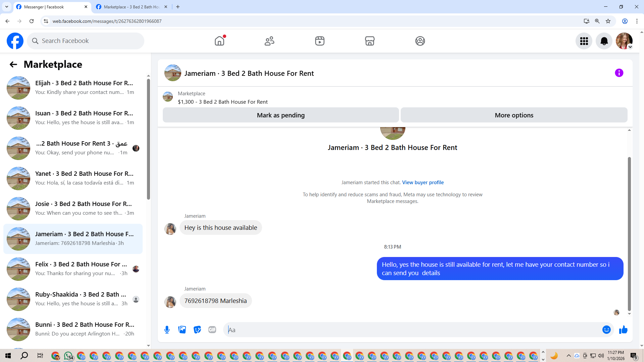Open the Felix conversation

coord(73,269)
